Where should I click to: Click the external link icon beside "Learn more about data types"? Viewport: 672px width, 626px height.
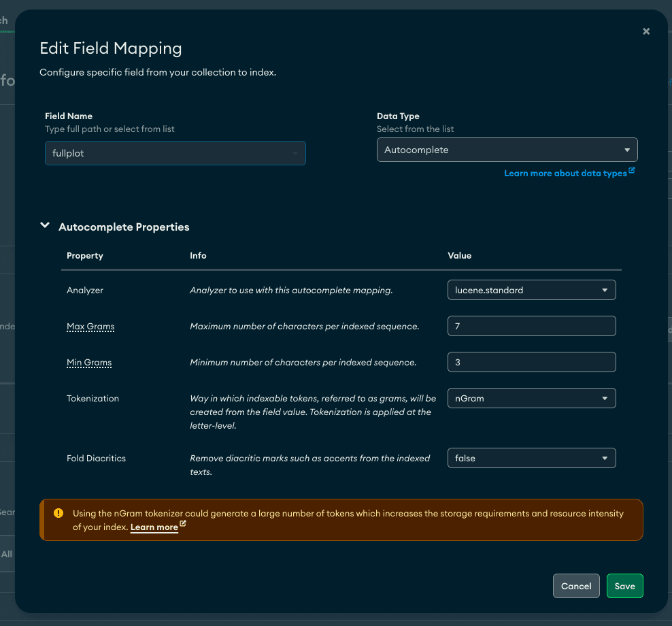(631, 171)
